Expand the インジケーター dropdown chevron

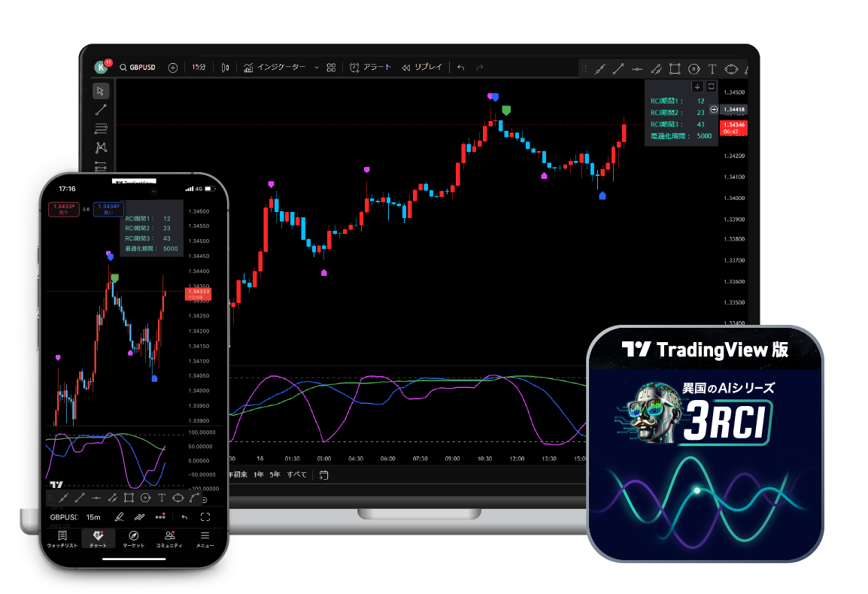[316, 68]
